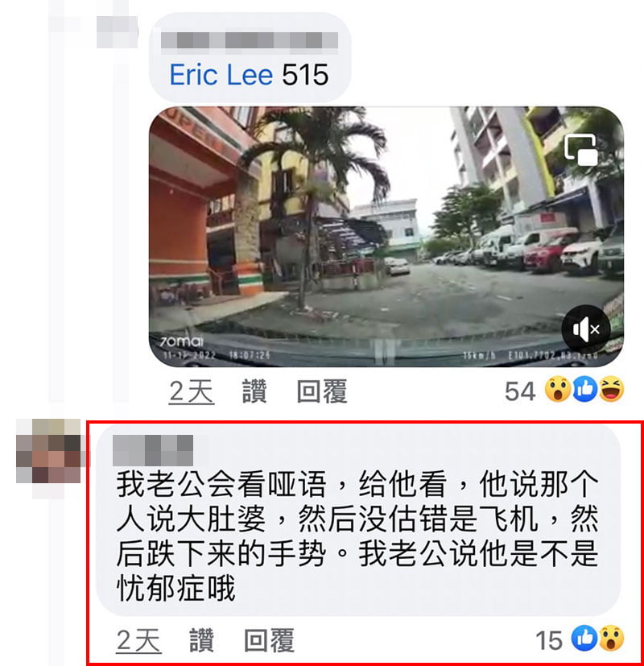View the 54 reactions count
The height and width of the screenshot is (666, 644).
[x=519, y=391]
